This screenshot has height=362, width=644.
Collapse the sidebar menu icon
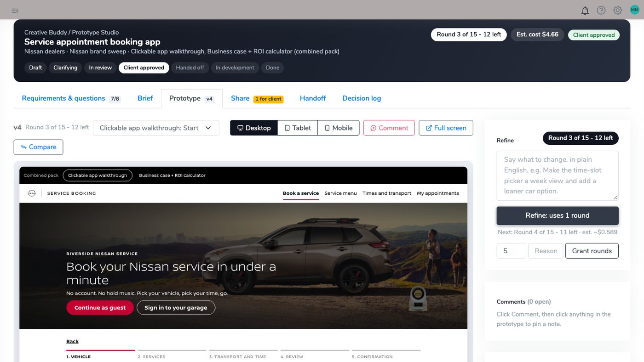click(x=15, y=11)
